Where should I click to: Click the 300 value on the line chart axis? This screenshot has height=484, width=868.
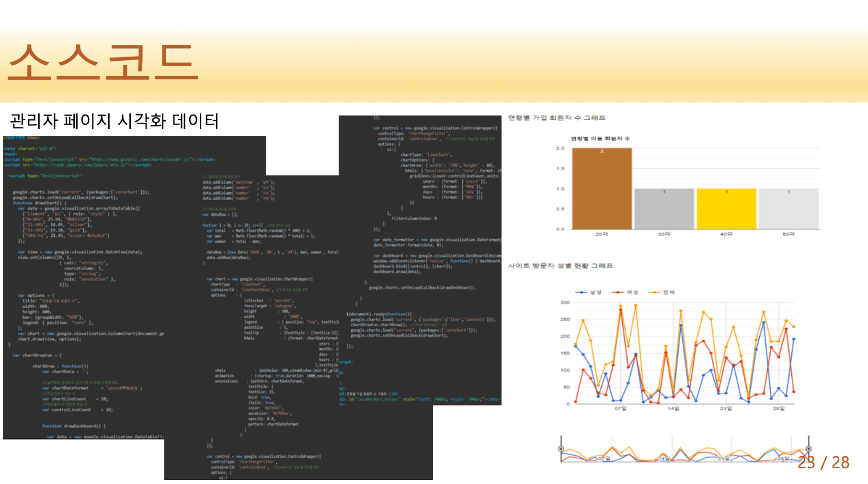click(565, 302)
